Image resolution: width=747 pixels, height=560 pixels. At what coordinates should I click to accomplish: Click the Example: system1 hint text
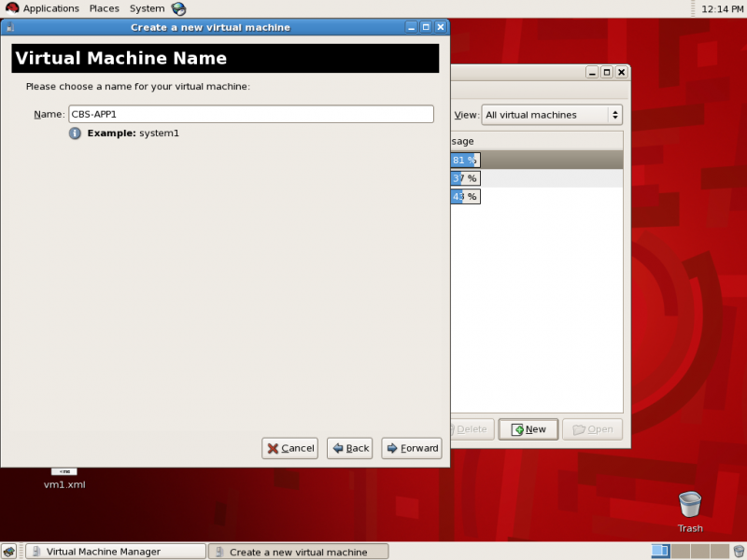[133, 133]
